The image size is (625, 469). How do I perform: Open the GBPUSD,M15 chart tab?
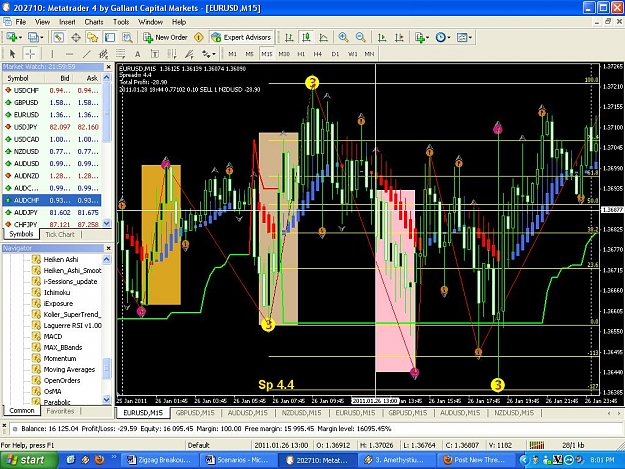[x=195, y=413]
